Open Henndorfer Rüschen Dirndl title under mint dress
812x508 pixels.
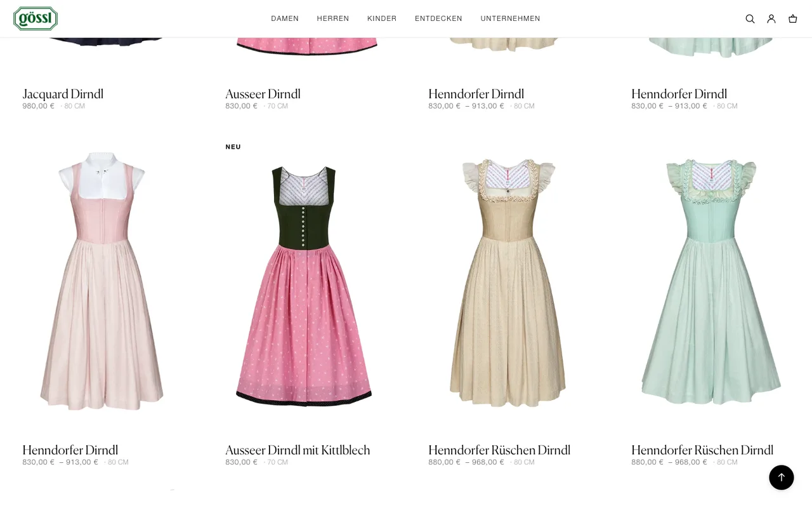[x=702, y=450]
